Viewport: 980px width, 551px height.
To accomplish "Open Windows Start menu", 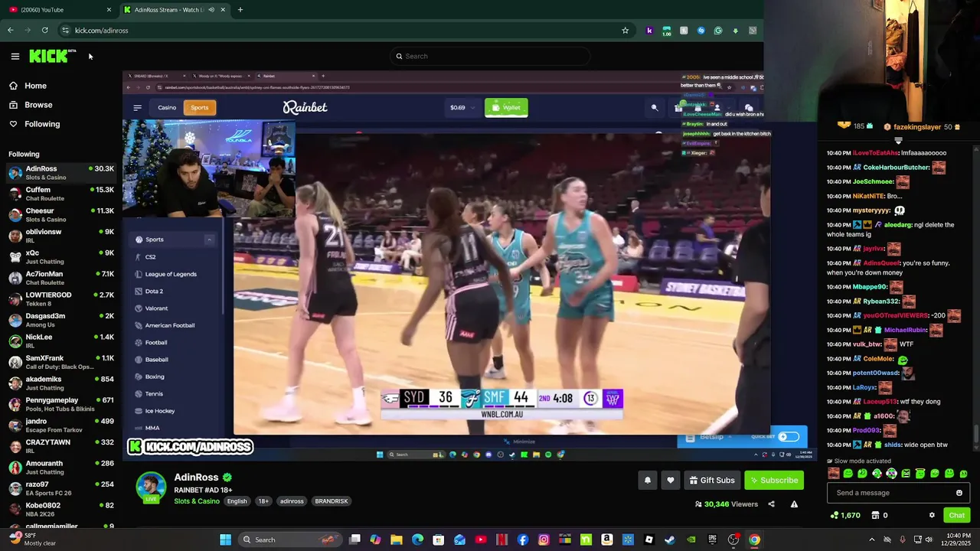I will point(225,540).
